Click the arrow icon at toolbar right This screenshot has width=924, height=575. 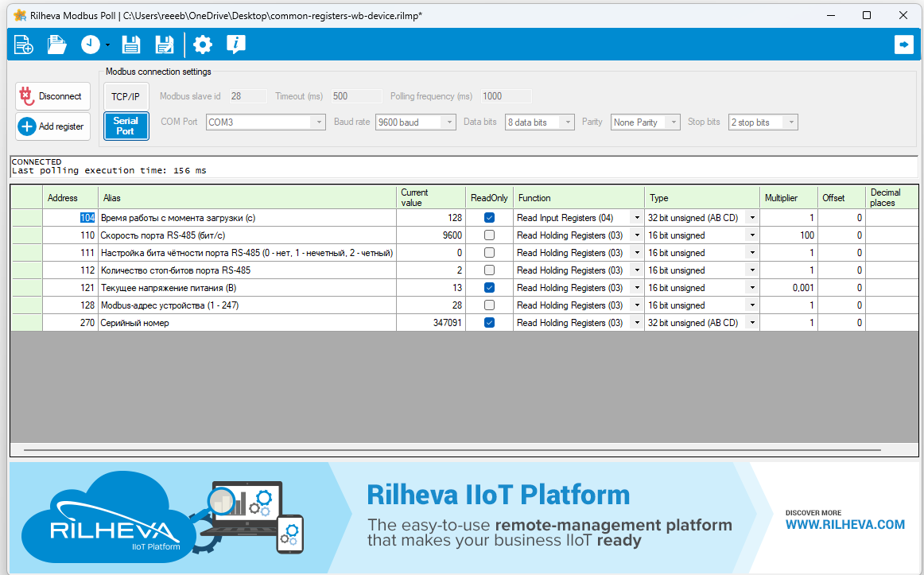tap(903, 45)
